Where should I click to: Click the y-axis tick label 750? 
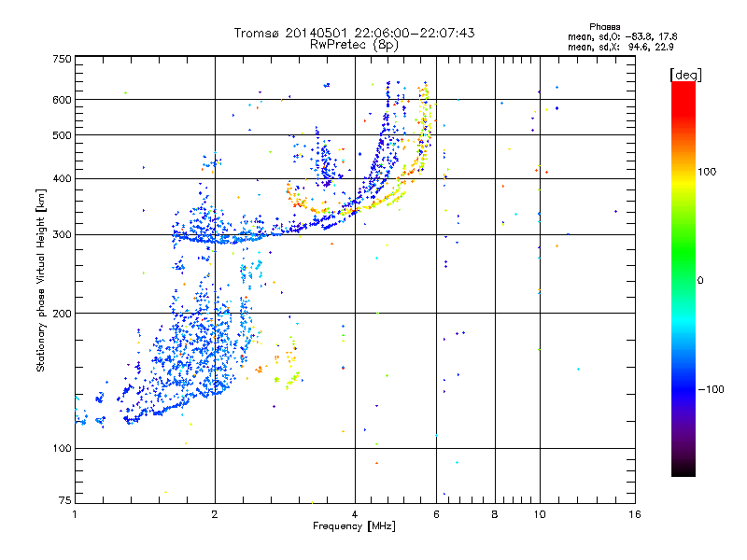coord(63,59)
